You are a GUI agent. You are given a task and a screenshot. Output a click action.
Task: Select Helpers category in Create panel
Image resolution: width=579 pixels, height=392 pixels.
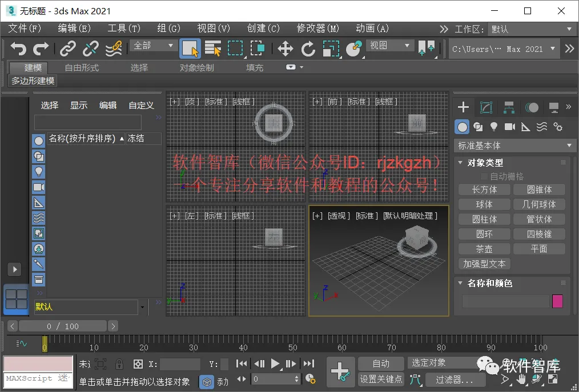point(525,127)
